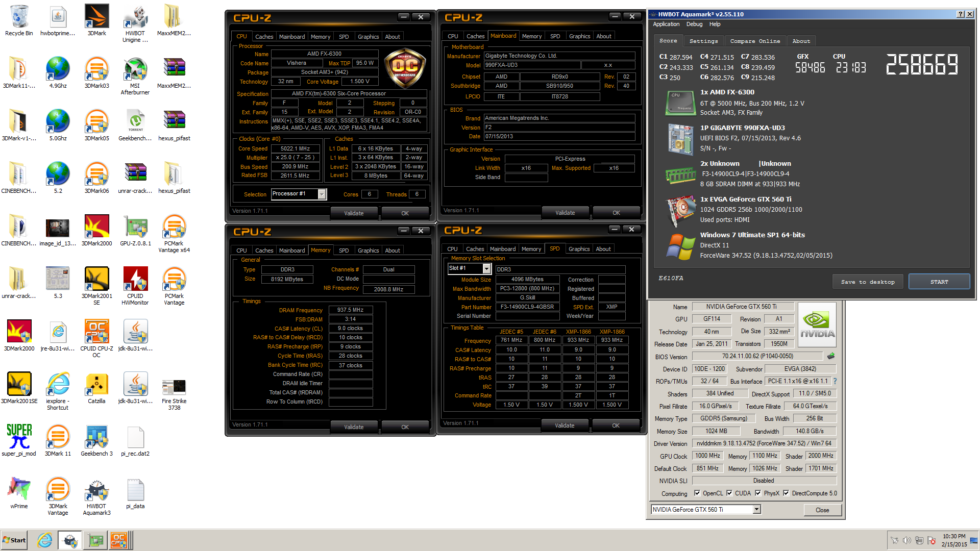The image size is (980, 551).
Task: Open the Fire Strike 3738 image file
Action: 174,391
